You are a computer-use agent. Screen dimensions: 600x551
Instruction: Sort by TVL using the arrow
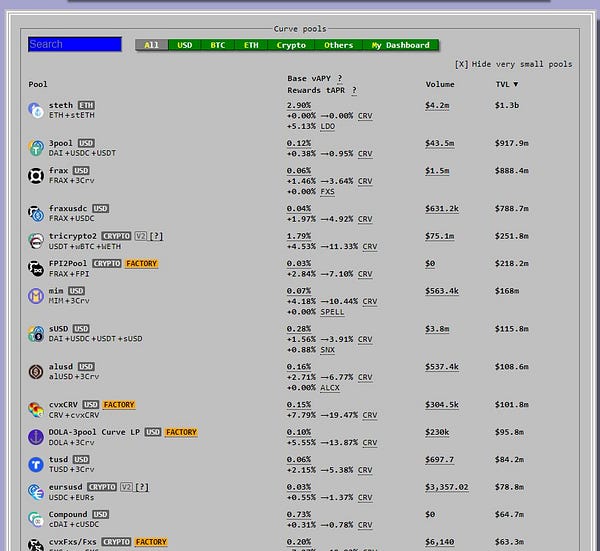516,84
